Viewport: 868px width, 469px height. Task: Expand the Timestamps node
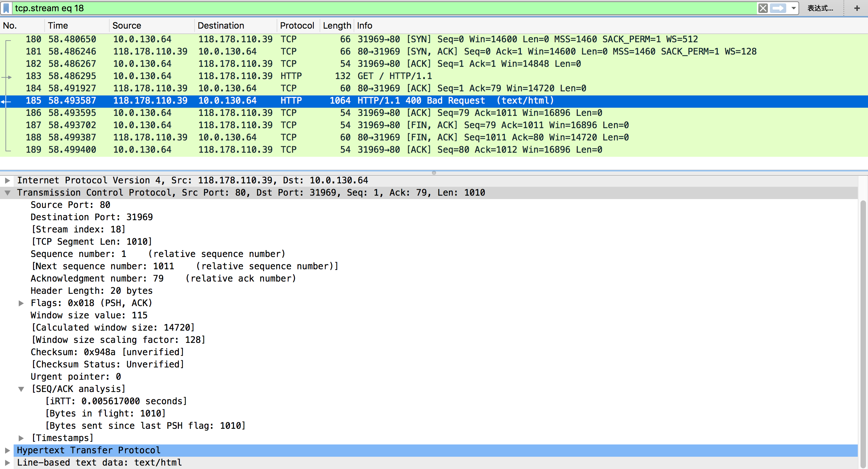(21, 438)
